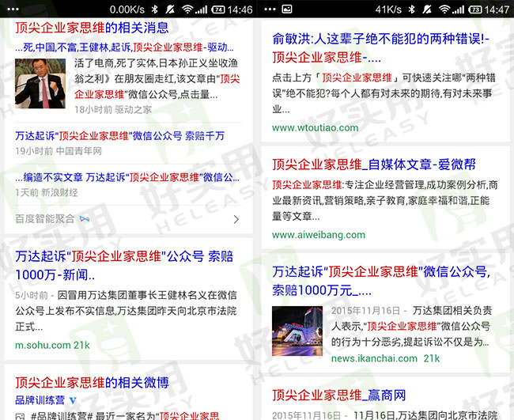Screen dimensions: 514x420
Task: Tap the Bluetooth icon beside 0.00K/s
Action: point(155,9)
